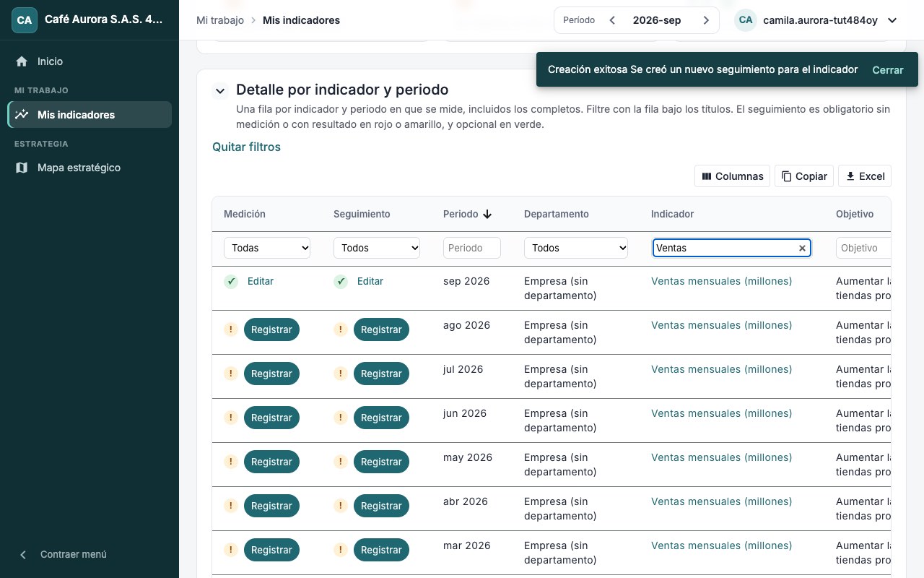924x578 pixels.
Task: Open the camila.aurora user menu
Action: [816, 20]
